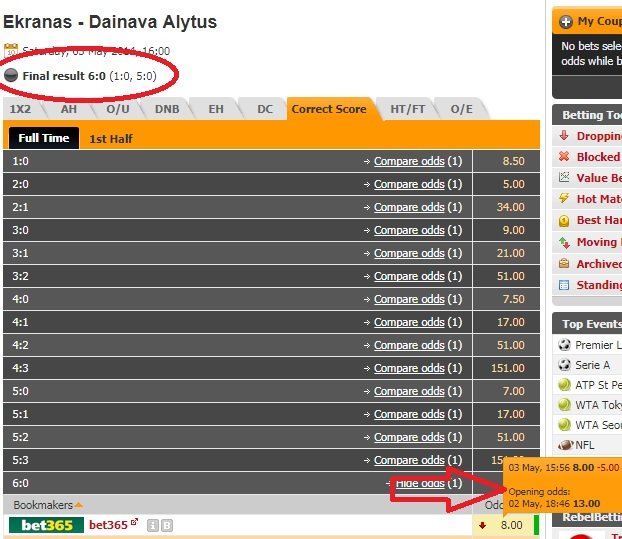Click the 7.50 odds for 4:0
Image resolution: width=622 pixels, height=539 pixels.
(513, 299)
